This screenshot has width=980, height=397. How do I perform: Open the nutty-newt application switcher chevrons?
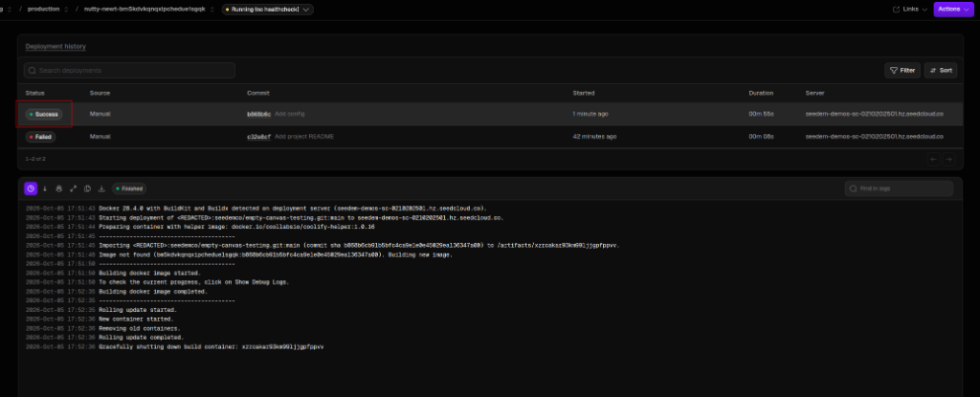click(x=212, y=10)
